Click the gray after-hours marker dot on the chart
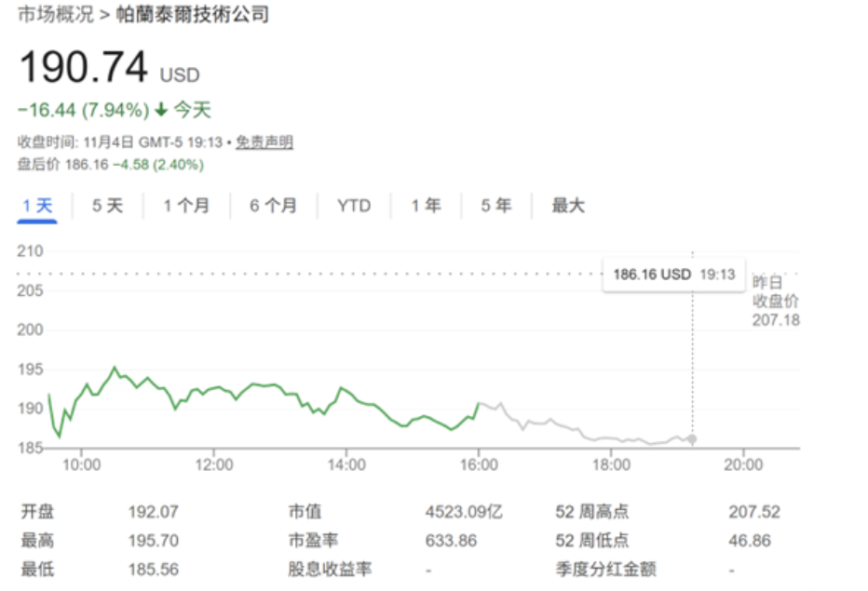Viewport: 868px width, 591px height. point(691,438)
